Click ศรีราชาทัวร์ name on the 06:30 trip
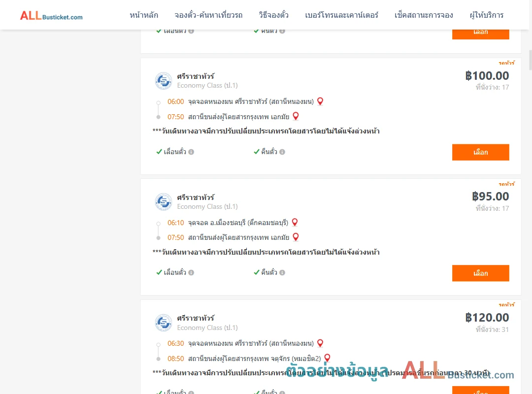The width and height of the screenshot is (532, 394). (x=196, y=318)
